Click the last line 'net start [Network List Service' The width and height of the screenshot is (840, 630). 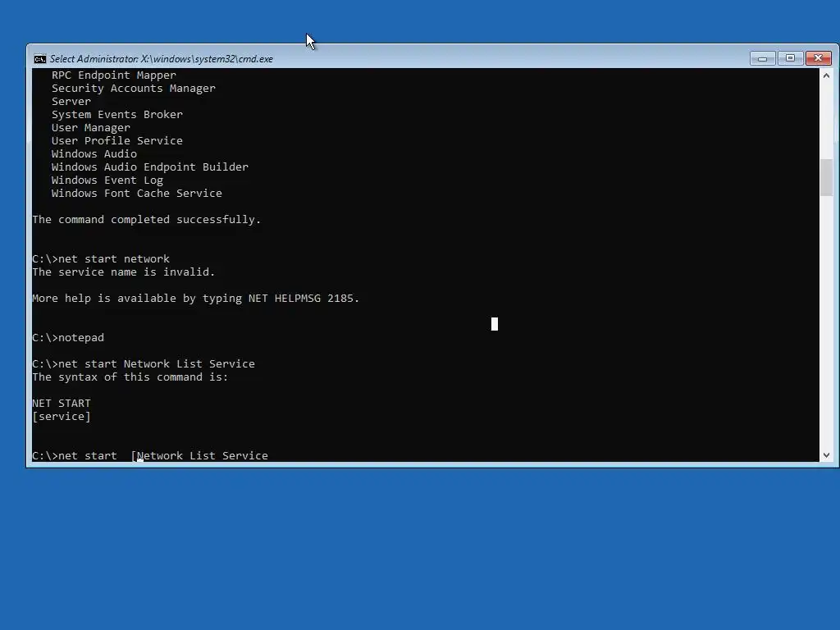click(x=150, y=456)
